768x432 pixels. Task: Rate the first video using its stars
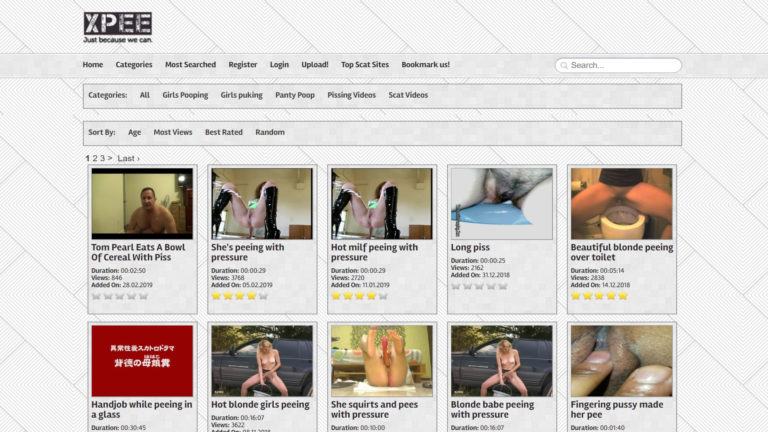[119, 296]
